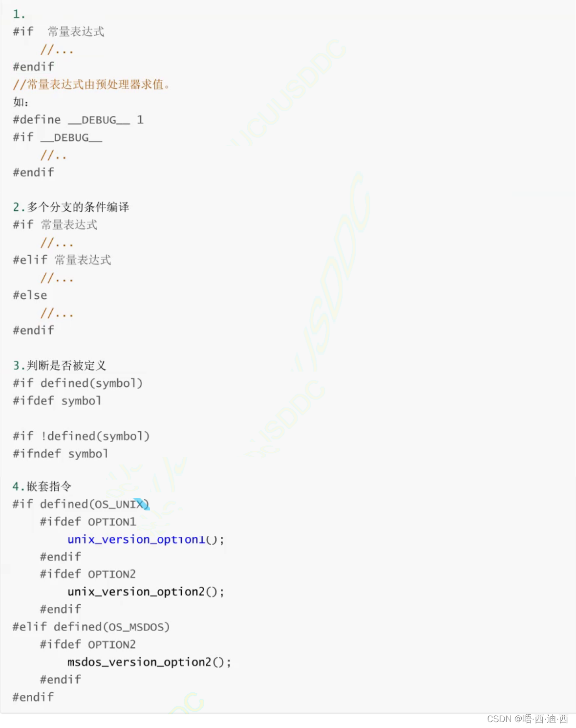Click heading '4.嵌套指令'
Screen dimensions: 576x728
42,486
